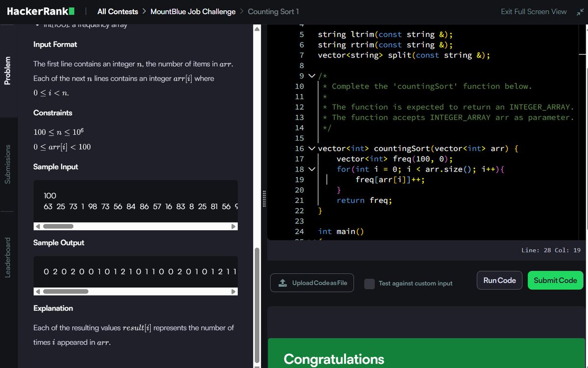The image size is (588, 368).
Task: Click the Sample Output horizontal scrollbar thumb
Action: 65,292
